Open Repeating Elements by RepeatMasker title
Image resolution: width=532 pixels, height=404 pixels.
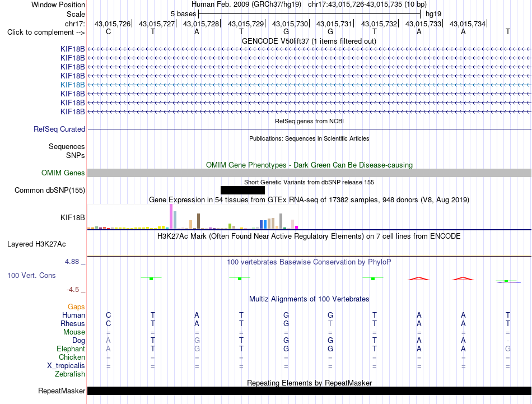point(309,383)
